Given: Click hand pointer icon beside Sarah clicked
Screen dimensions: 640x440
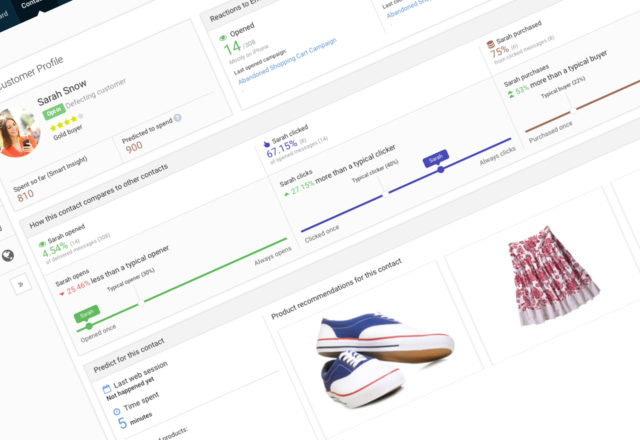Looking at the screenshot, I should [x=267, y=144].
